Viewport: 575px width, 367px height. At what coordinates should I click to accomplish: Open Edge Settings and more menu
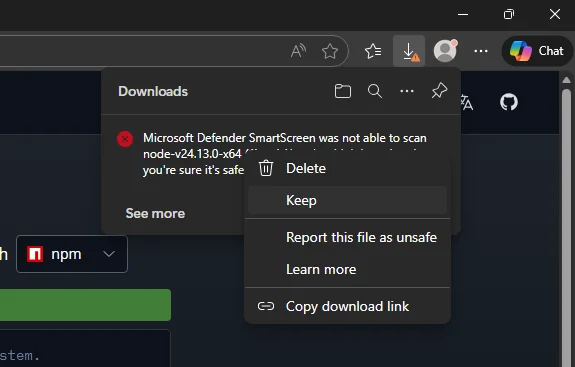[481, 51]
